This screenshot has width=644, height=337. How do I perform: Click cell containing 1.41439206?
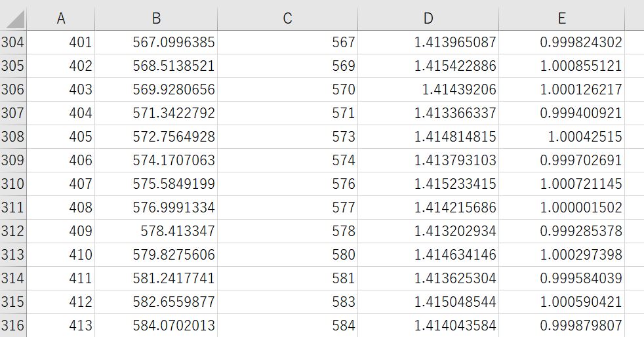pos(428,89)
